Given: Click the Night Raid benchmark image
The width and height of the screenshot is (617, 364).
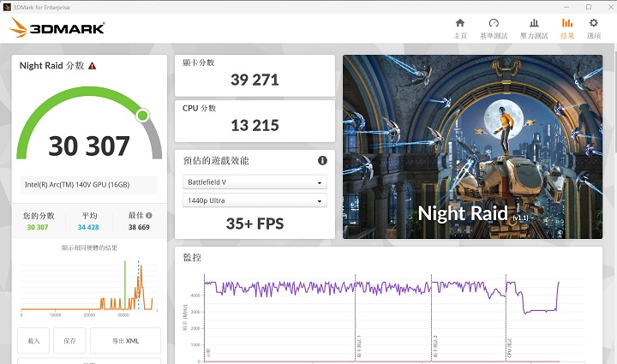Looking at the screenshot, I should (x=472, y=146).
